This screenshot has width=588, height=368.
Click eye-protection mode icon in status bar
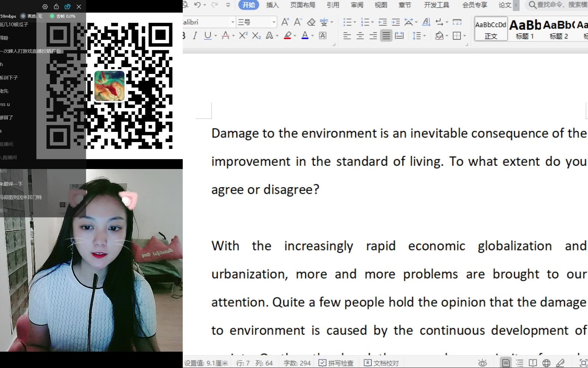tap(482, 363)
